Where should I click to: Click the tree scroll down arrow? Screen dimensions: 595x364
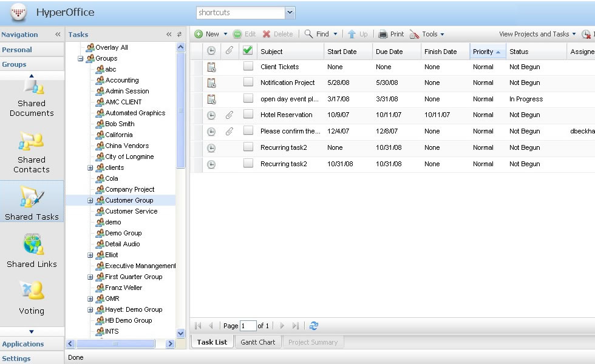(x=181, y=333)
